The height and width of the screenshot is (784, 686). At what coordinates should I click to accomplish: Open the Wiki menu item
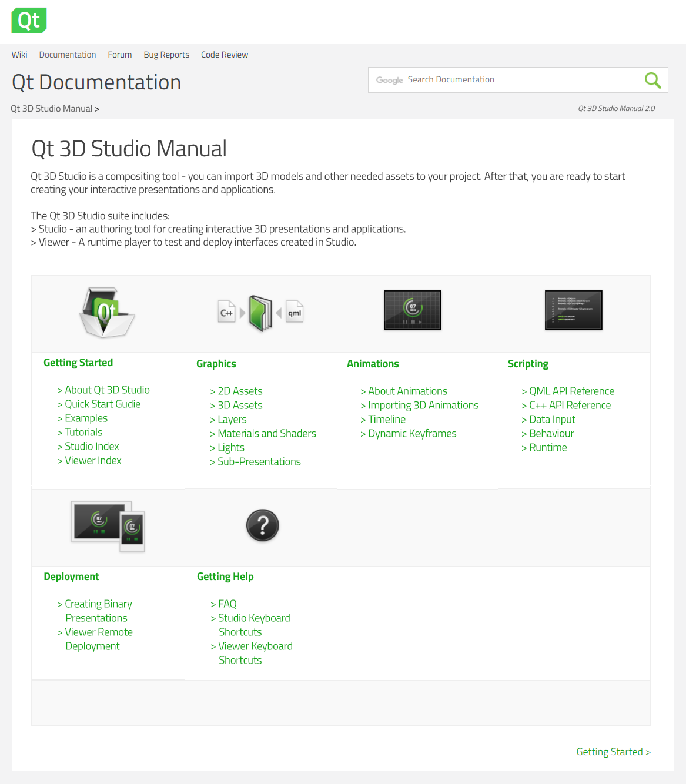(x=19, y=55)
